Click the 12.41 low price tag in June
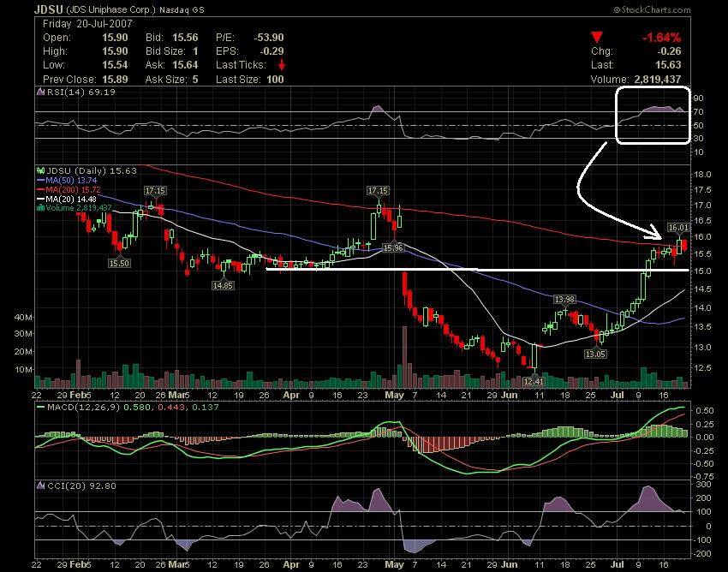 click(x=534, y=381)
